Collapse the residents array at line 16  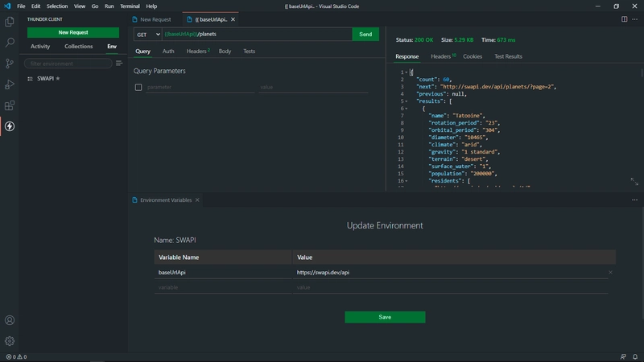click(407, 181)
